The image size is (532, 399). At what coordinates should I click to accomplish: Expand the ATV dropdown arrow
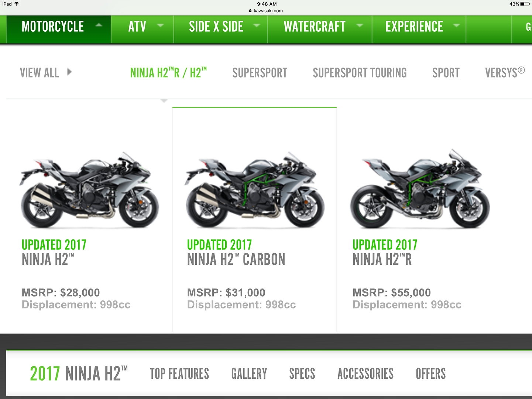tap(161, 25)
